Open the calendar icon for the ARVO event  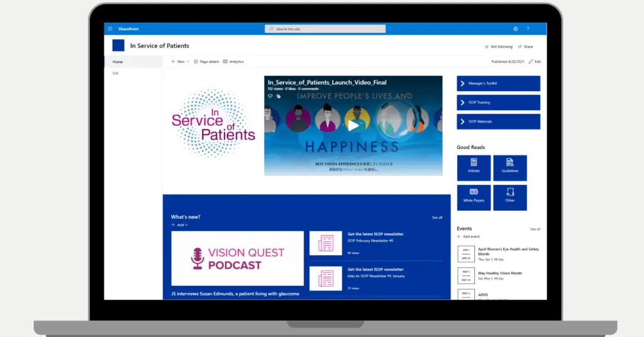pyautogui.click(x=466, y=294)
